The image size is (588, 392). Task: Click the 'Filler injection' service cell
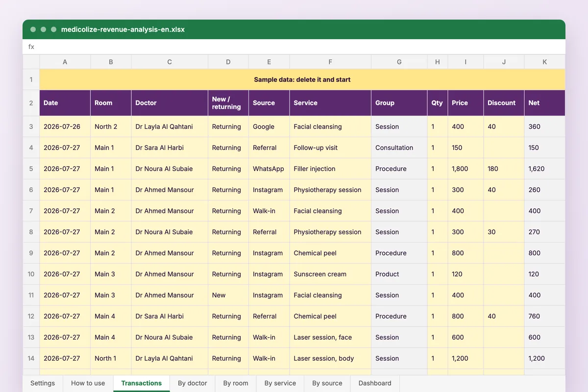(x=330, y=169)
